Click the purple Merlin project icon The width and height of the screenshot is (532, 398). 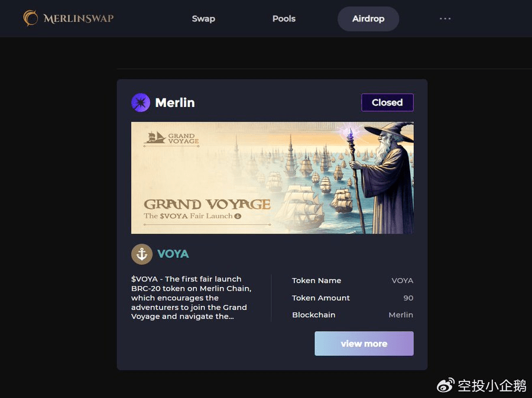pyautogui.click(x=141, y=102)
